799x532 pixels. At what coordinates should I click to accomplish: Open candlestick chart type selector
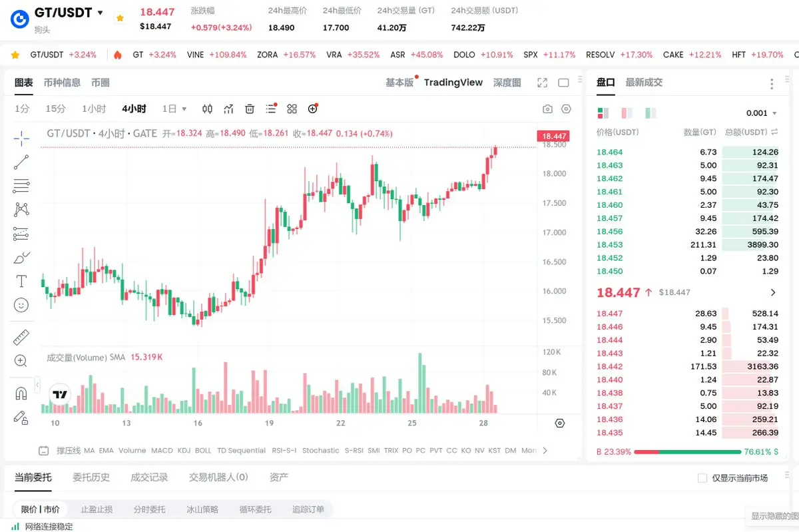207,109
